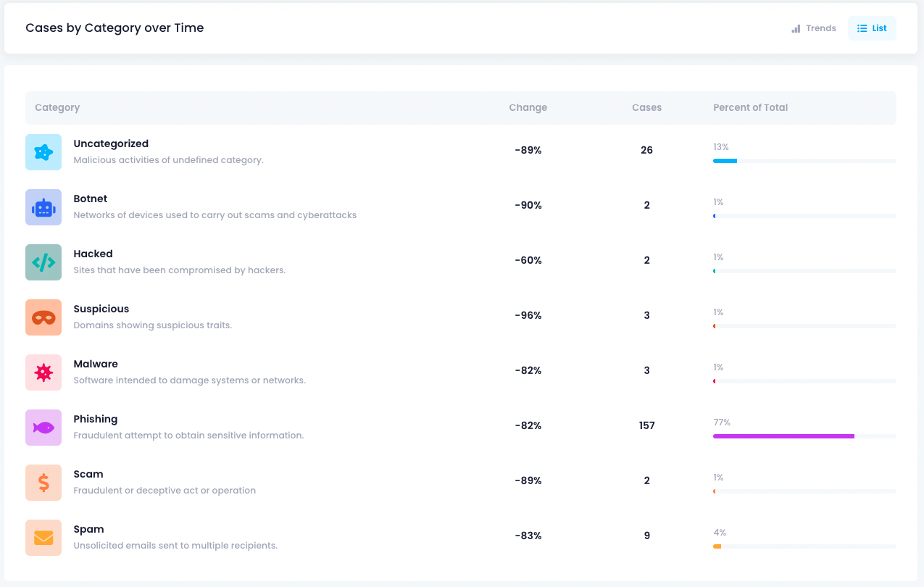Open the Phishing category name

(95, 419)
